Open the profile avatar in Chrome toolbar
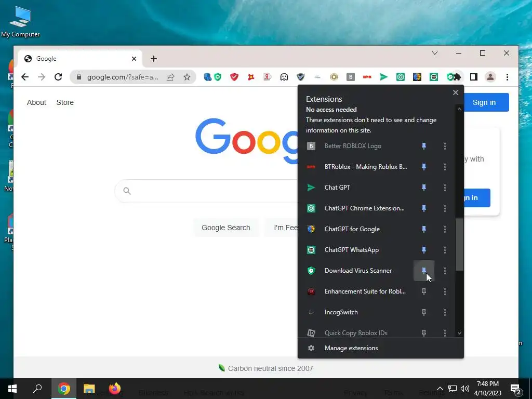Screen dimensions: 532x399 [x=490, y=77]
